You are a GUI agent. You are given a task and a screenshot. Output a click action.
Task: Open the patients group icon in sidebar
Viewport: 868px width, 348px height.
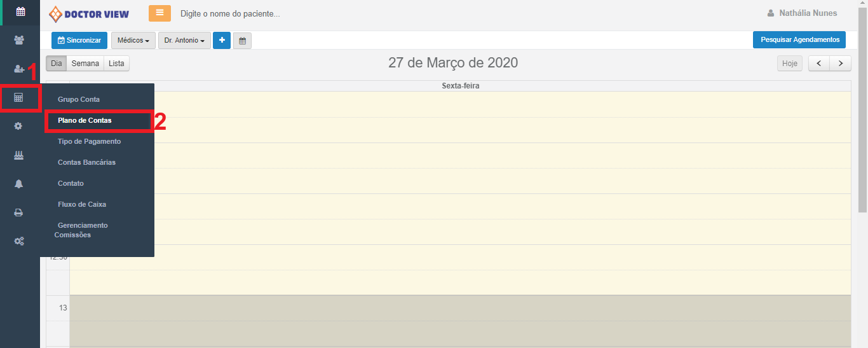pos(19,40)
